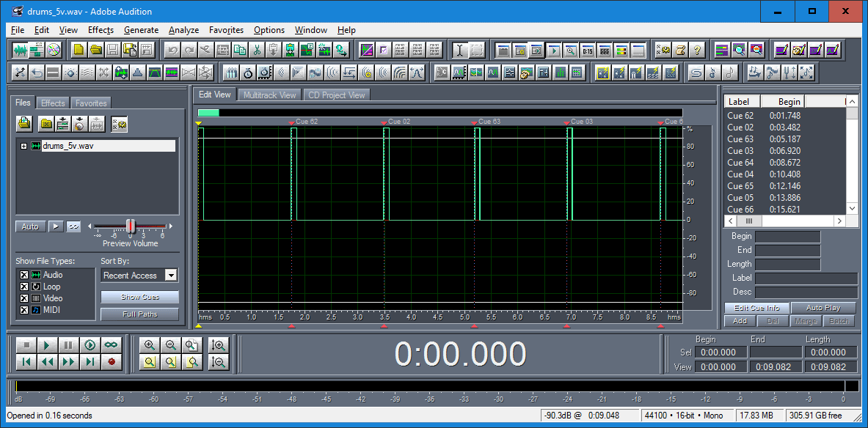The height and width of the screenshot is (428, 868).
Task: Open the Analyze menu
Action: pyautogui.click(x=183, y=30)
